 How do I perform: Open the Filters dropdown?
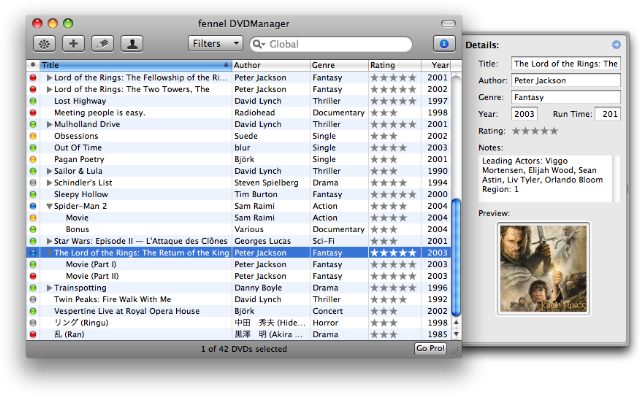click(215, 43)
